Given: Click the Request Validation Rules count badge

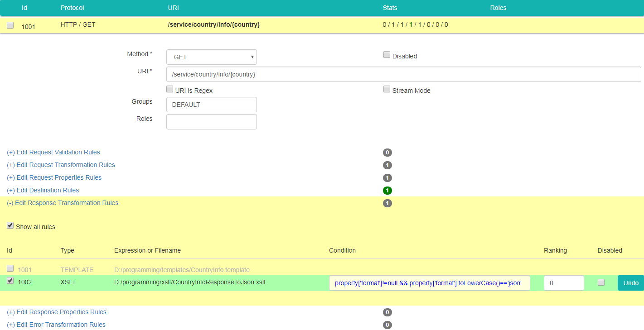Looking at the screenshot, I should tap(387, 153).
